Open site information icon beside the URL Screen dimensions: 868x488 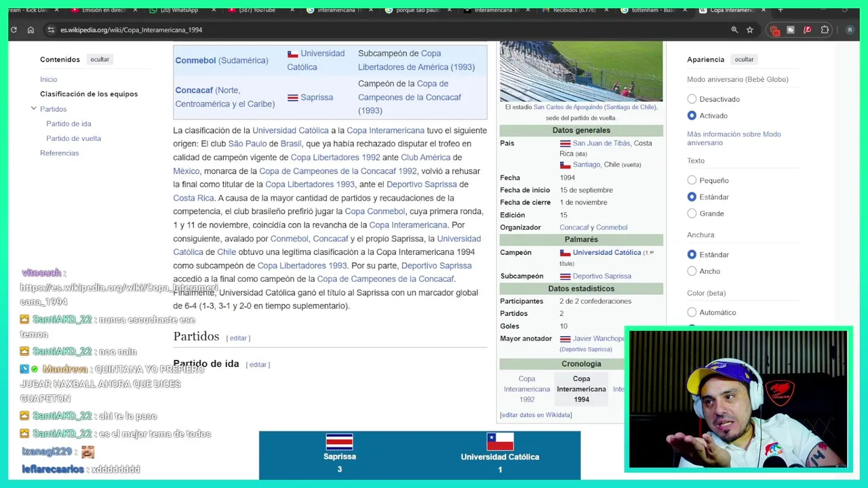point(50,30)
